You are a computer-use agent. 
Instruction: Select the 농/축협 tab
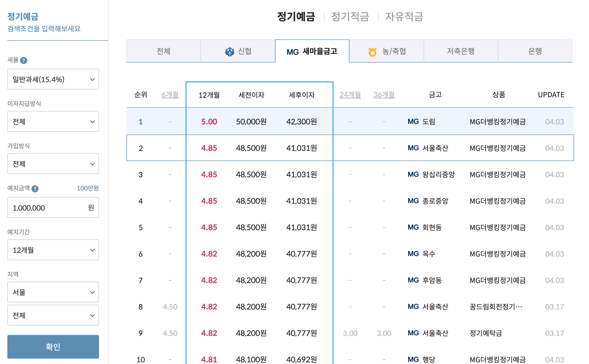tap(386, 51)
